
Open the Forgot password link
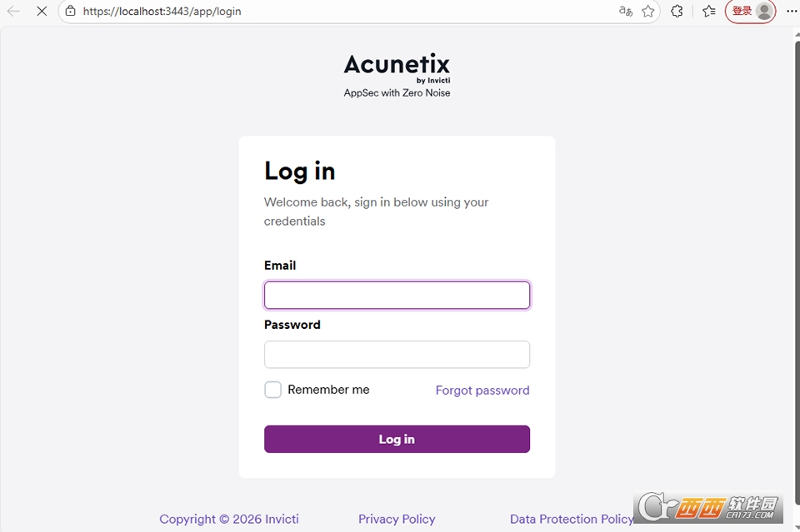click(x=482, y=390)
